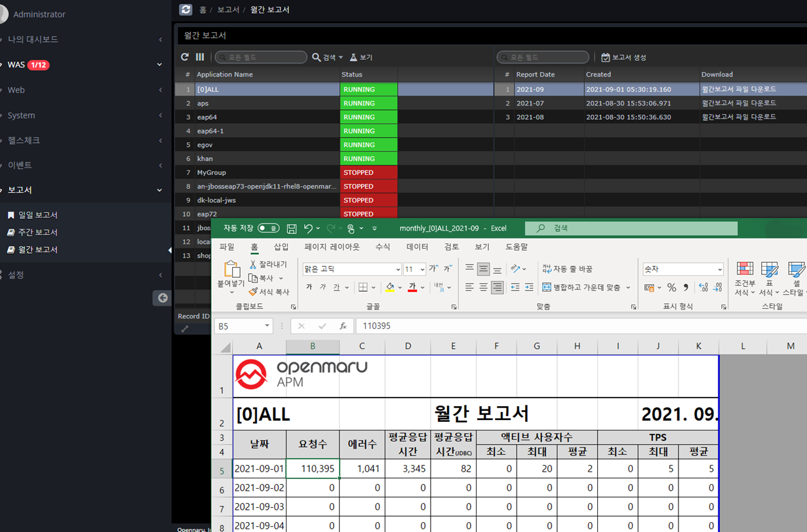Toggle the AutoSave (자동 저장) switch
Viewport: 807px width, 532px height.
[x=268, y=229]
